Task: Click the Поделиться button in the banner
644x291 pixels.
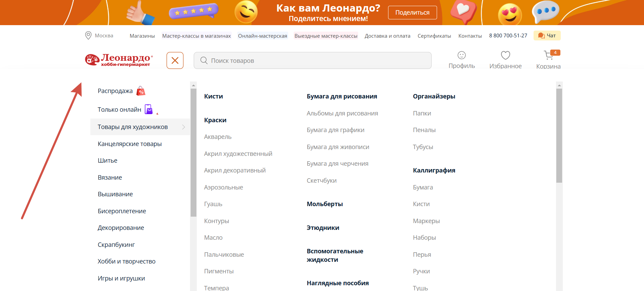Action: (x=412, y=13)
